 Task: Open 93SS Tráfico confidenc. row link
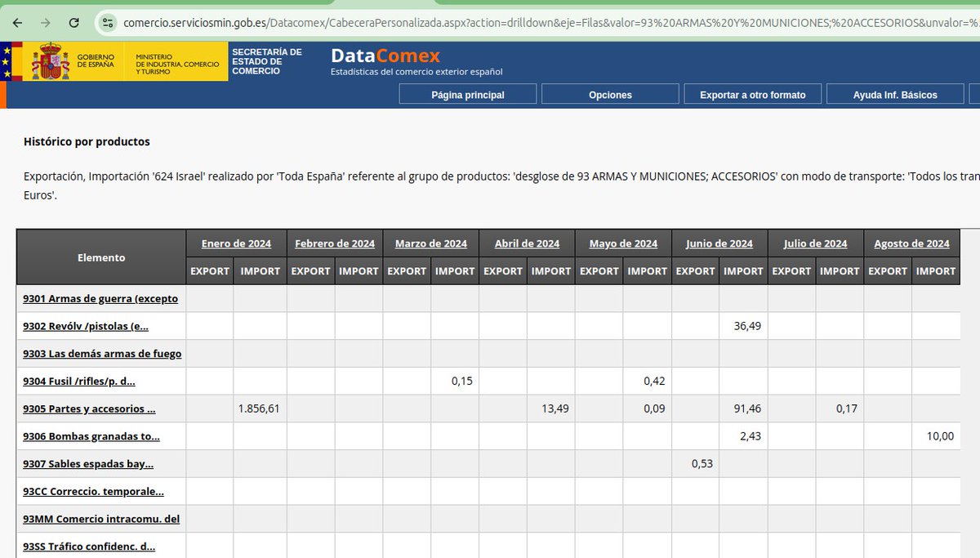pos(89,547)
